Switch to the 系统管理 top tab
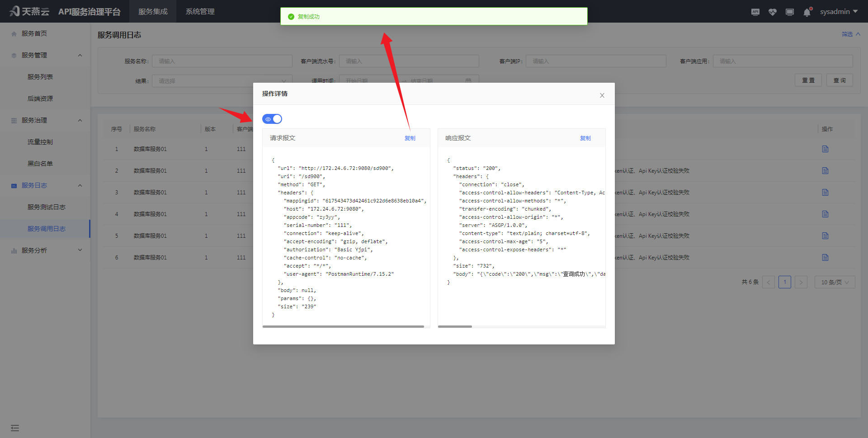This screenshot has width=868, height=438. pyautogui.click(x=200, y=12)
